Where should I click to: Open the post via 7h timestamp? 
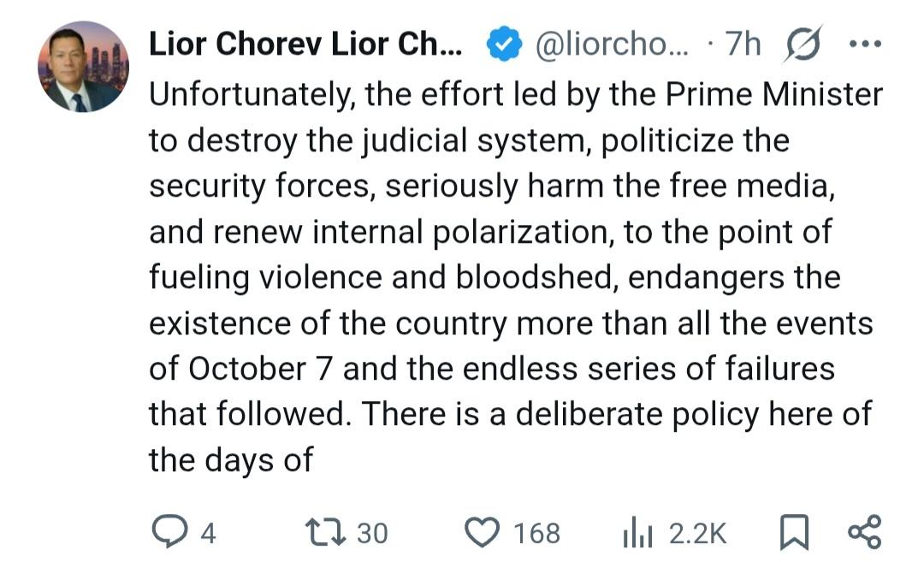[743, 44]
